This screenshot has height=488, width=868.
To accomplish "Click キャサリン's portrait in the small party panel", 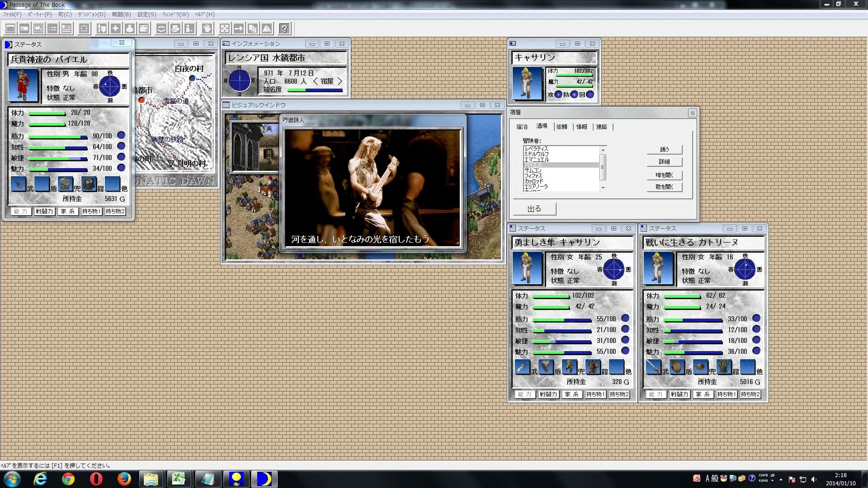I will coord(527,83).
